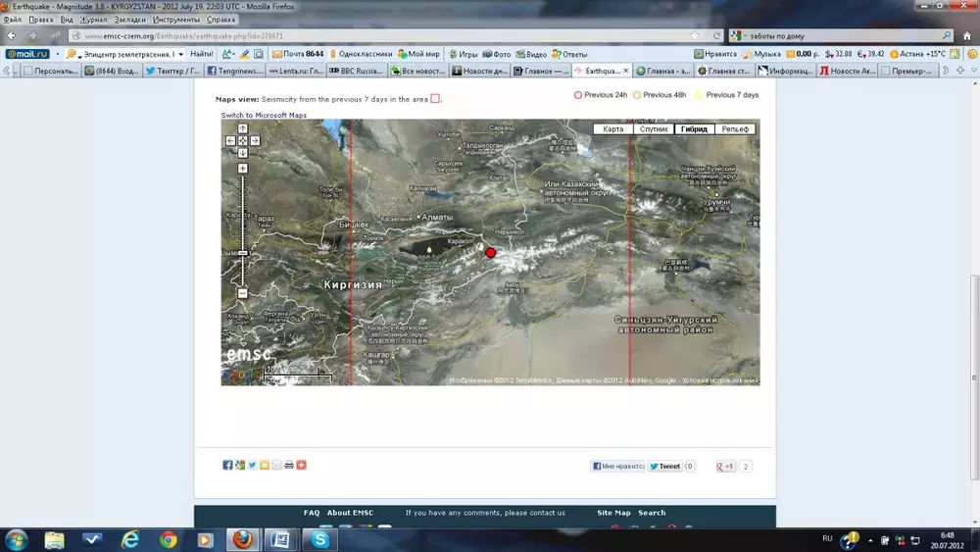Expand the Mail.ru toolbar search dropdown
The width and height of the screenshot is (980, 552).
(180, 54)
